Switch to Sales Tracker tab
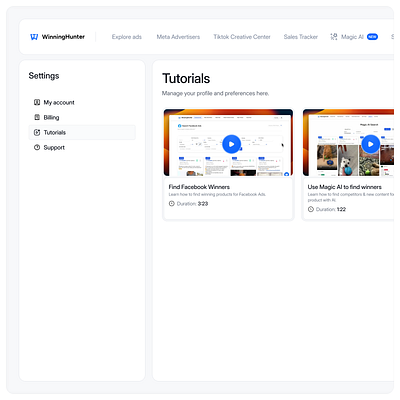Viewport: 400px width, 400px height. (301, 37)
